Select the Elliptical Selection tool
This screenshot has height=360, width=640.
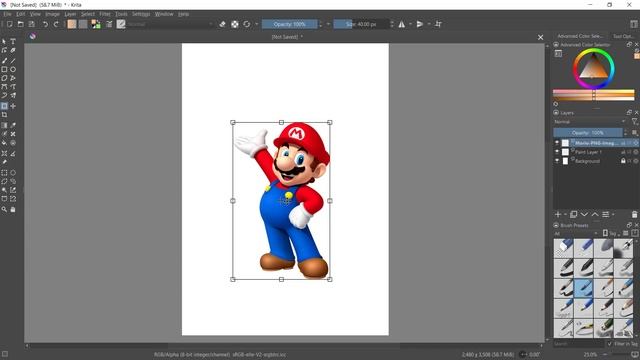pyautogui.click(x=13, y=173)
